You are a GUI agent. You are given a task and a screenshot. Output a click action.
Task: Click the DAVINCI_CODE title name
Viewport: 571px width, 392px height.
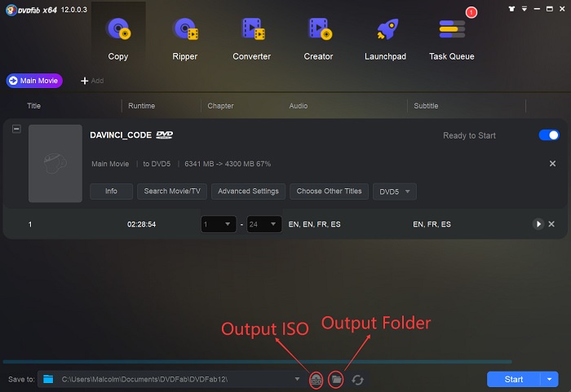[x=121, y=135]
